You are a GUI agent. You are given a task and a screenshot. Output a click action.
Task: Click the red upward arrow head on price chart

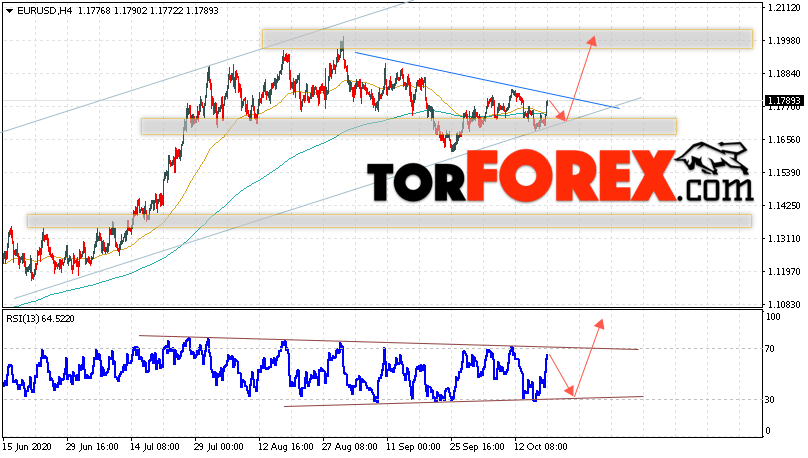coord(592,41)
